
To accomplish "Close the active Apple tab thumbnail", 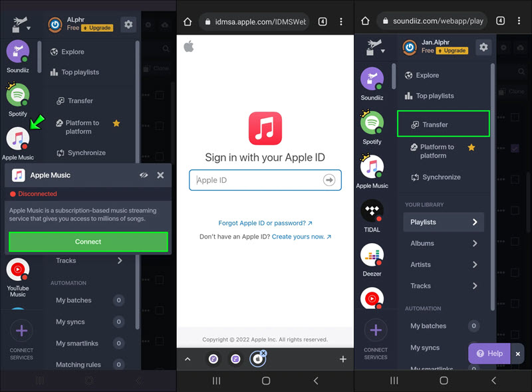I will click(263, 353).
